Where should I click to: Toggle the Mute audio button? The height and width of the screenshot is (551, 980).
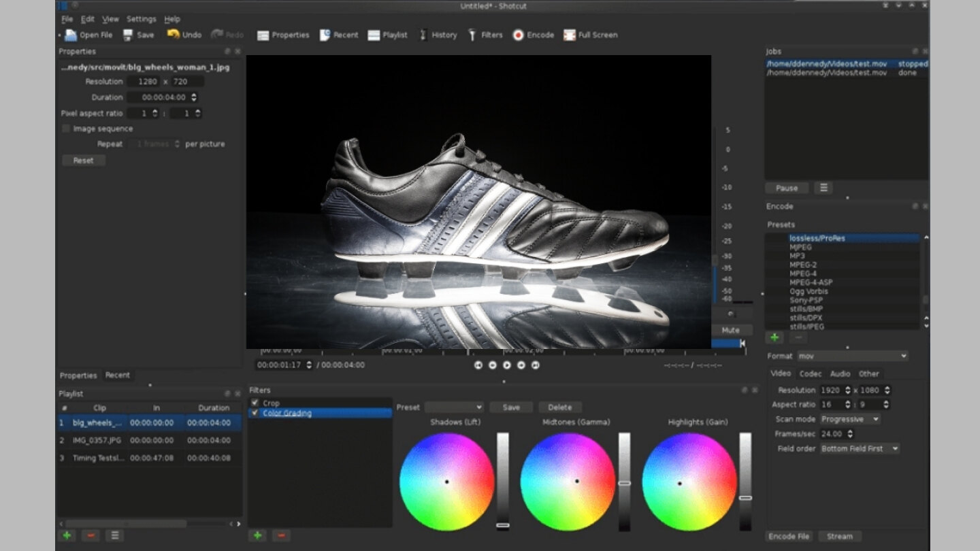730,331
